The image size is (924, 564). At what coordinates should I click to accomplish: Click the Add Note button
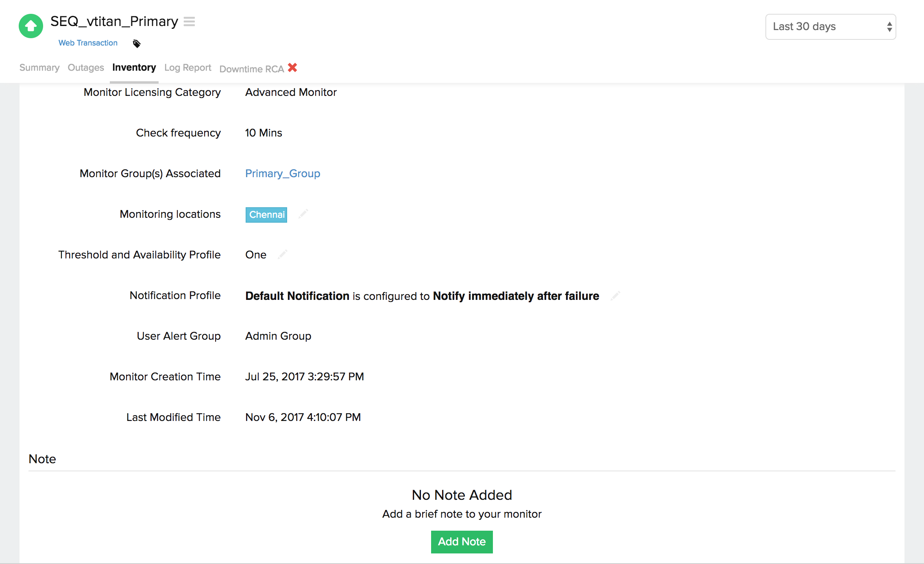click(x=462, y=542)
